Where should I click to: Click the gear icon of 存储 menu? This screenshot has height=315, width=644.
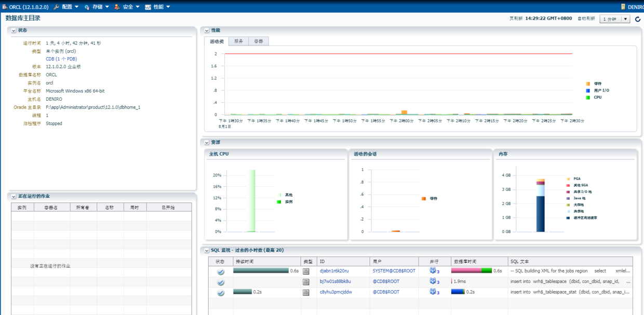coord(87,7)
